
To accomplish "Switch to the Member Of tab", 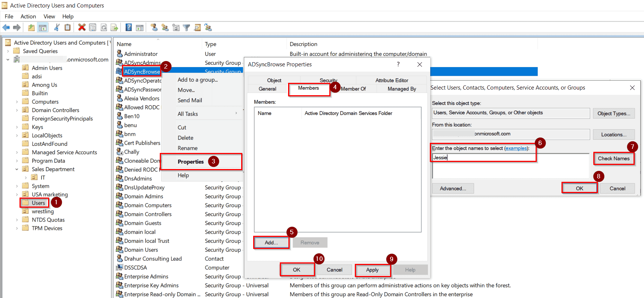I will pos(353,89).
